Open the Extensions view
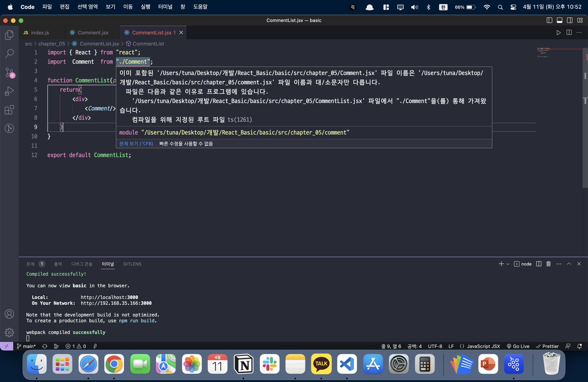The width and height of the screenshot is (588, 382). [9, 110]
